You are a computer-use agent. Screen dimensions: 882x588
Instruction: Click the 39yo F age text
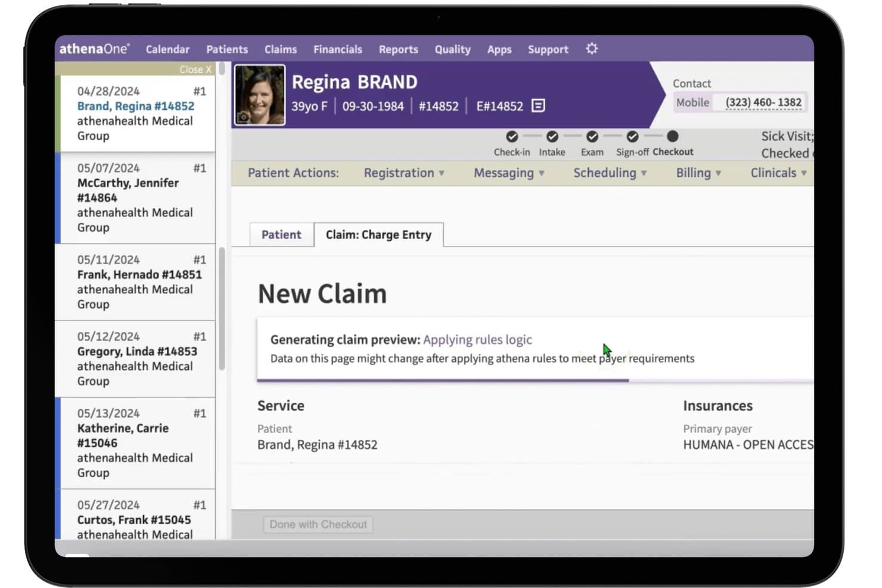[309, 106]
